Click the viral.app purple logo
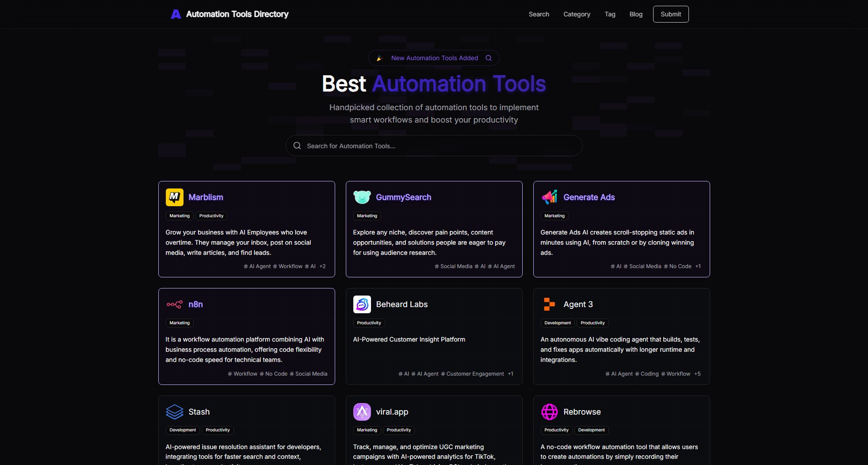Image resolution: width=868 pixels, height=465 pixels. pyautogui.click(x=362, y=412)
